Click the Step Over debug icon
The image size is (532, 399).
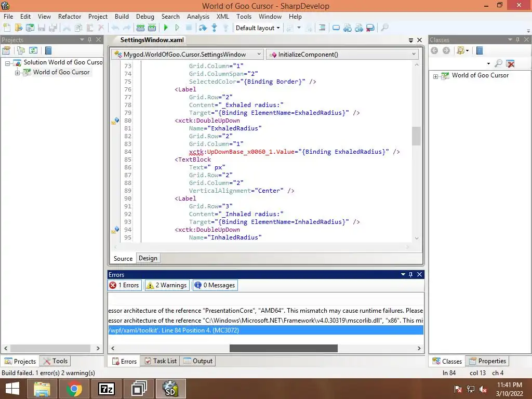point(203,28)
